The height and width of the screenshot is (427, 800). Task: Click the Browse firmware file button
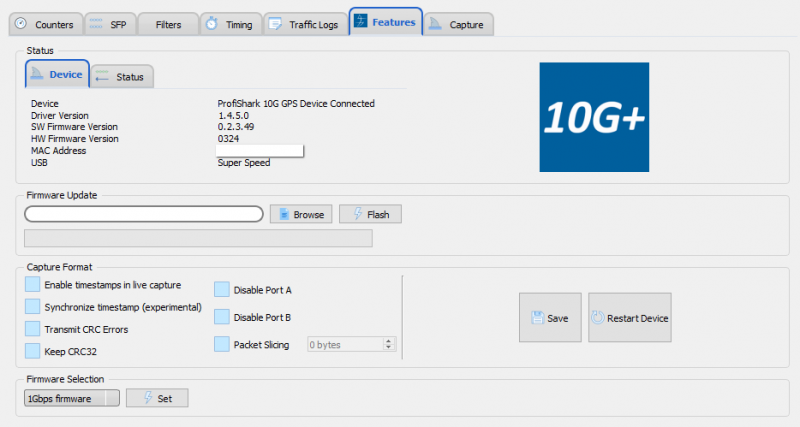pyautogui.click(x=301, y=215)
